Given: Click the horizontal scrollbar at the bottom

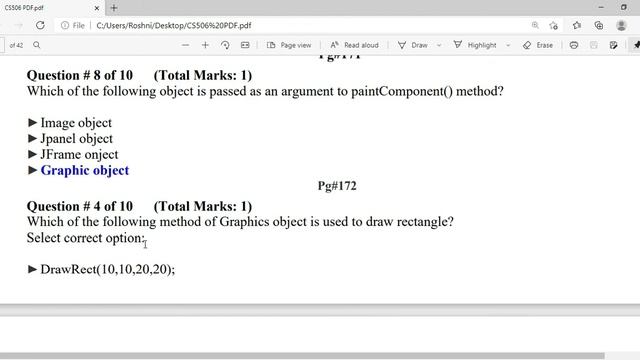Looking at the screenshot, I should 302,356.
